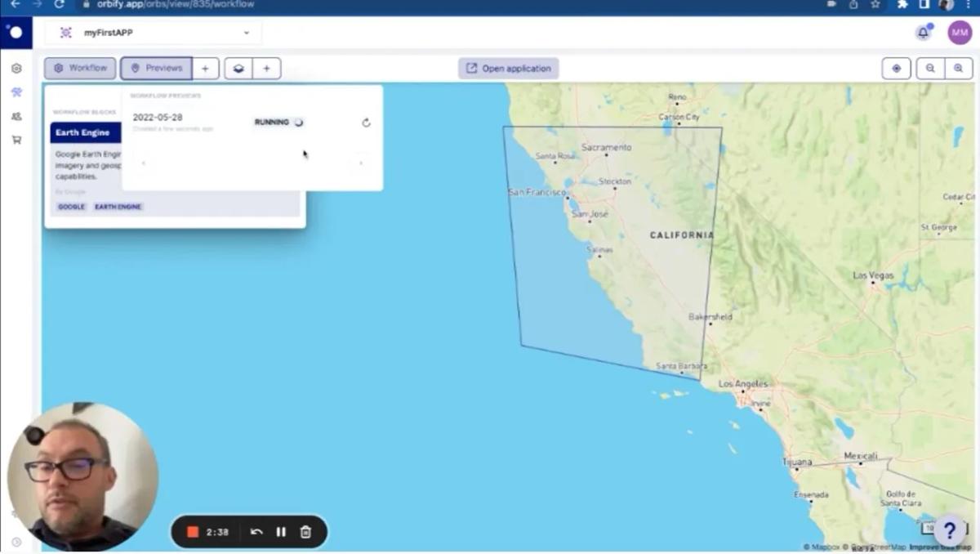This screenshot has width=980, height=554.
Task: Click the browser address bar URL
Action: point(175,5)
